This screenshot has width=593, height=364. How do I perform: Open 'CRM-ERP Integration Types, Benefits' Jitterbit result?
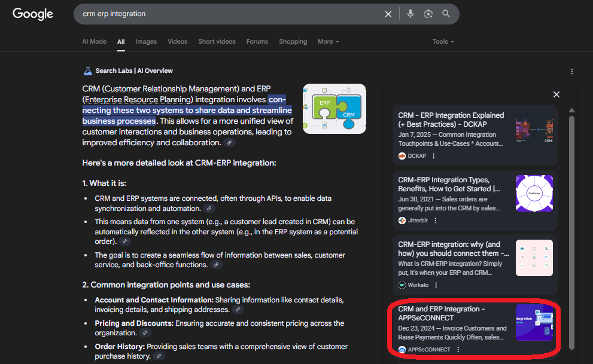(449, 184)
